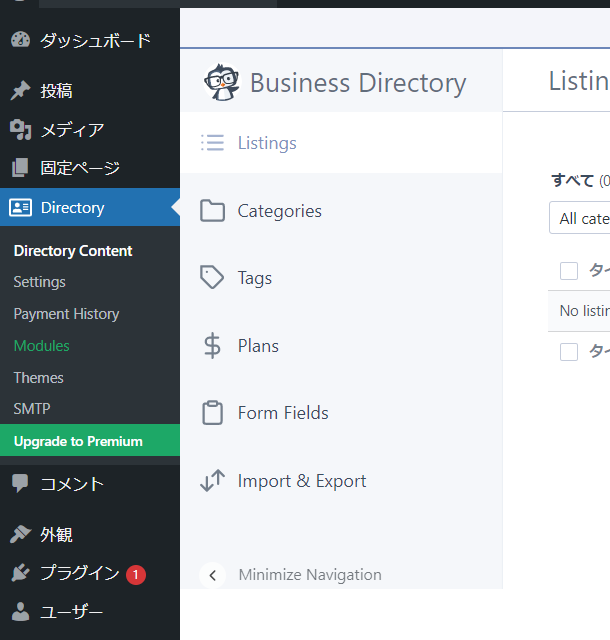This screenshot has width=610, height=640.
Task: Open the All categories filter dropdown
Action: pos(582,218)
